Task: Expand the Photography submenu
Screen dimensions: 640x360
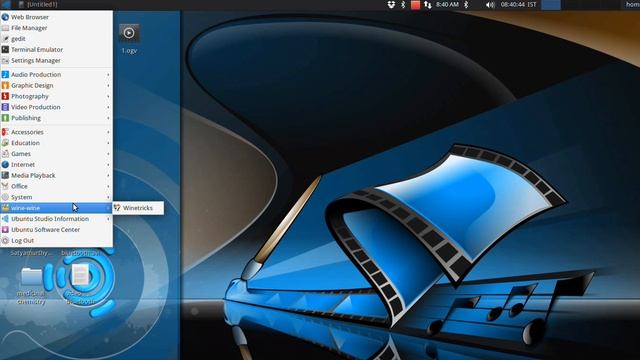Action: [56, 96]
